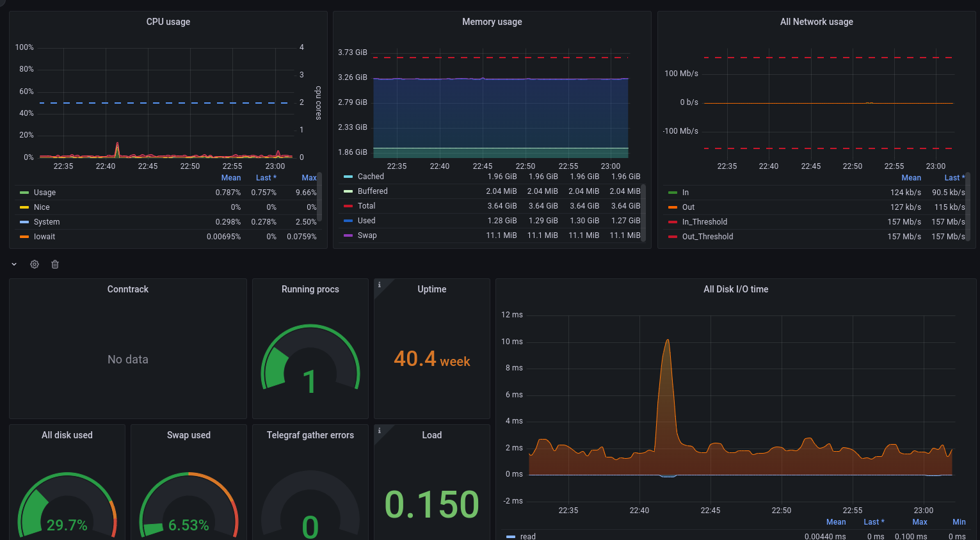This screenshot has width=980, height=540.
Task: Open the Memory usage panel title menu
Action: tap(492, 22)
